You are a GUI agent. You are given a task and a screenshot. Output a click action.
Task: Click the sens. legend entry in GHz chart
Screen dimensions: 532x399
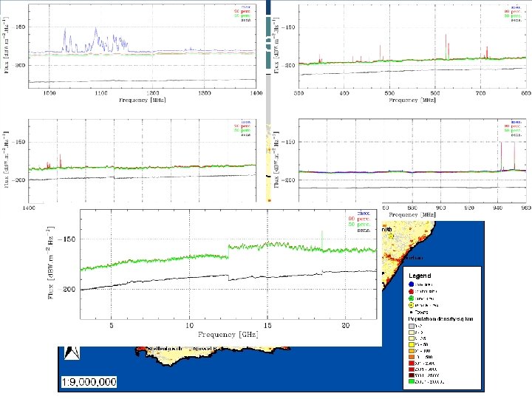(x=364, y=230)
